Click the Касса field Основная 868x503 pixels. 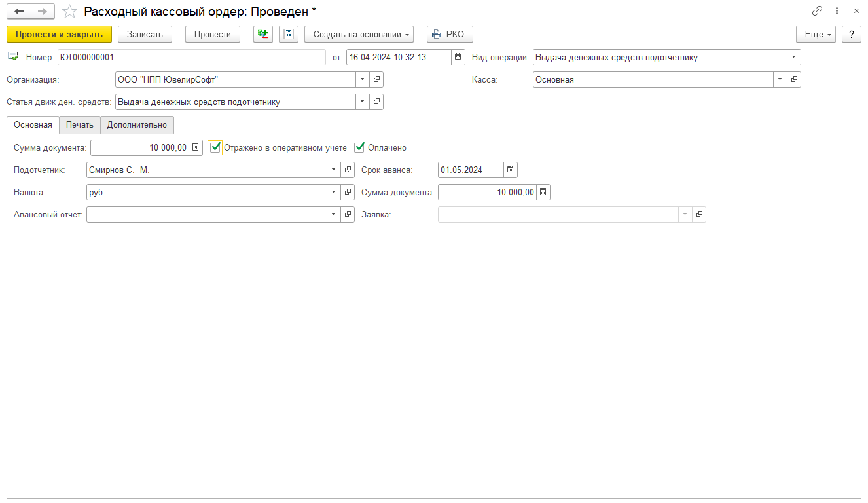(x=653, y=79)
